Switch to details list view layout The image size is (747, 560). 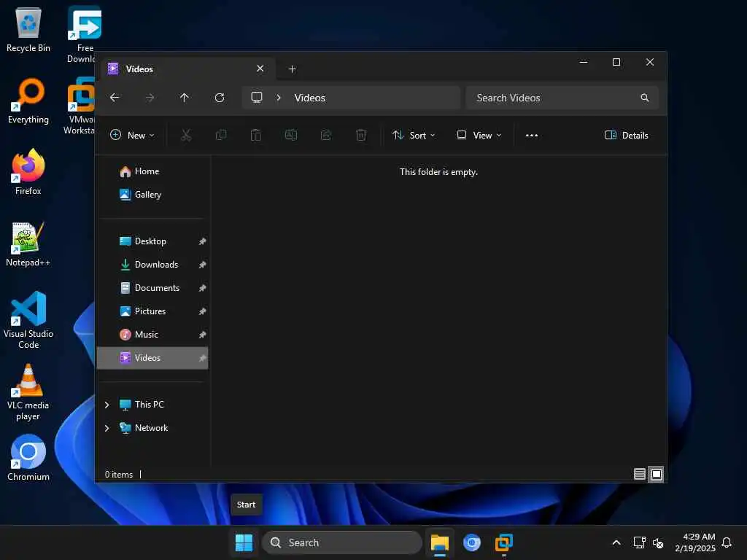(x=640, y=474)
